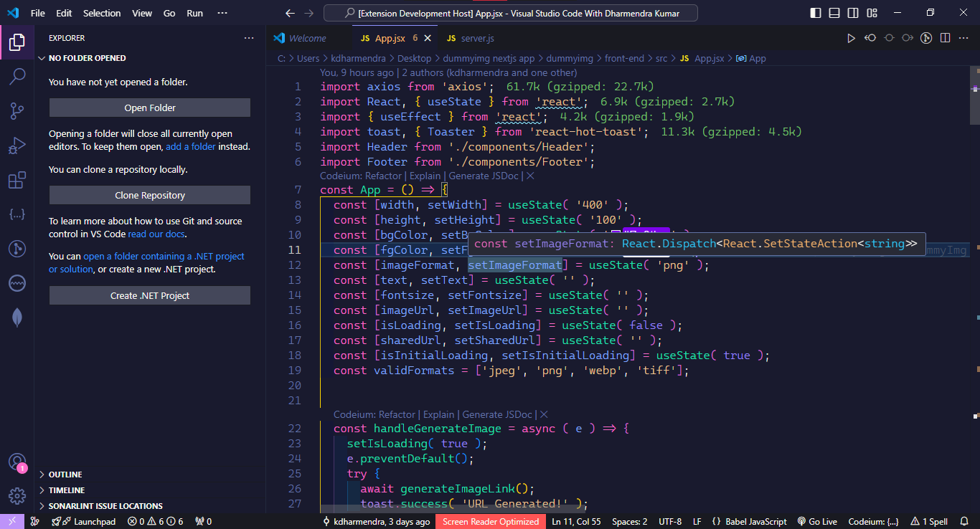The image size is (980, 529).
Task: Close the App.jsx tab
Action: (428, 38)
